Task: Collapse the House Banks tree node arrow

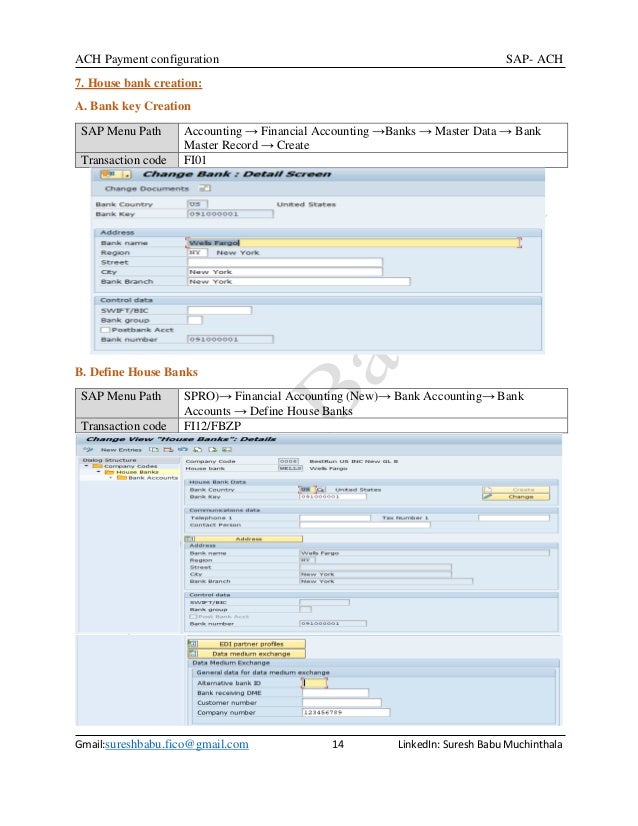Action: coord(99,472)
